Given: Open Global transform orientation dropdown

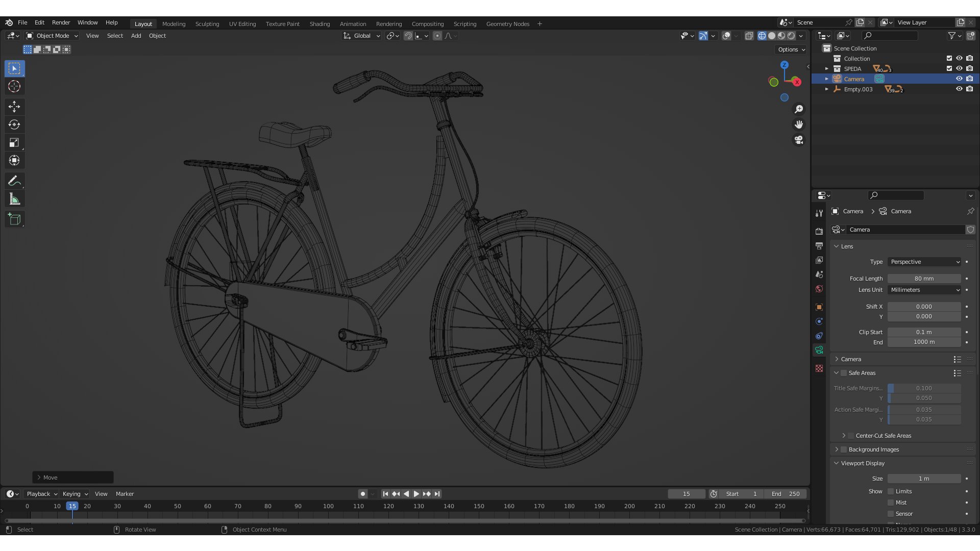Looking at the screenshot, I should (x=362, y=36).
